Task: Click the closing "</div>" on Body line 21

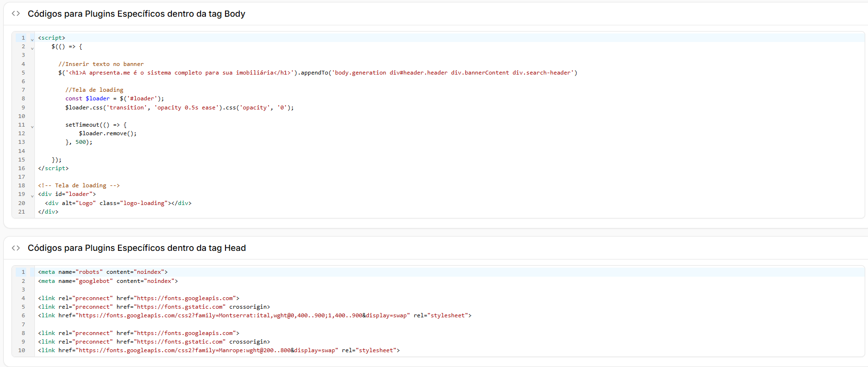Action: click(48, 212)
